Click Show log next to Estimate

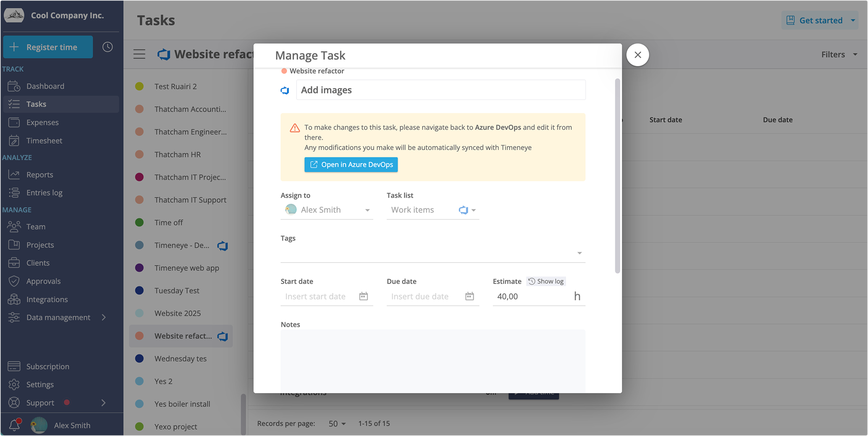coord(546,281)
